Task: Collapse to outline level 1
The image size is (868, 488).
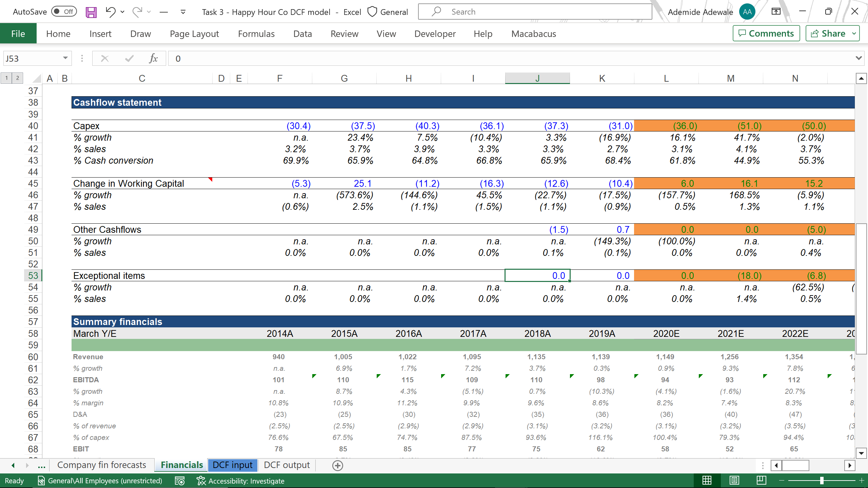Action: (6, 78)
